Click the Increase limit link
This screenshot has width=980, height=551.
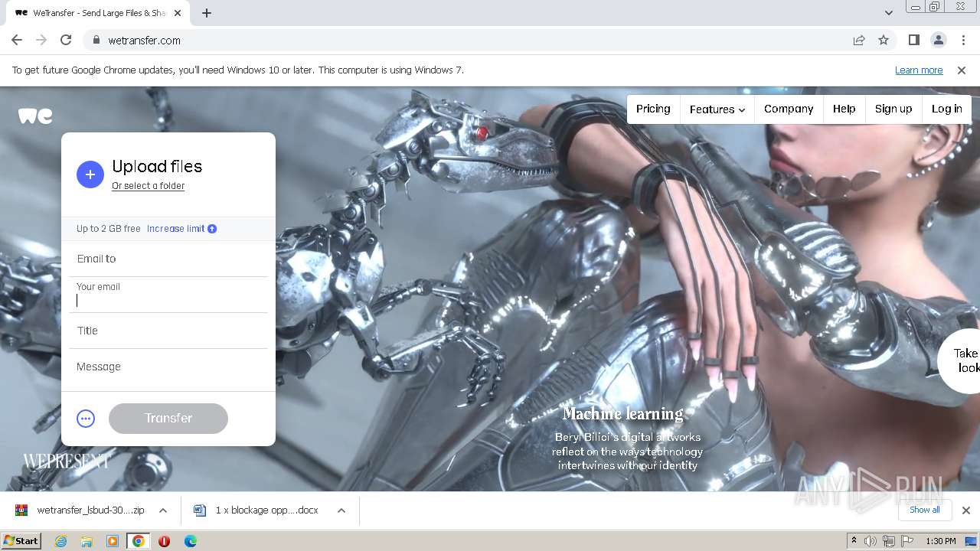[175, 229]
